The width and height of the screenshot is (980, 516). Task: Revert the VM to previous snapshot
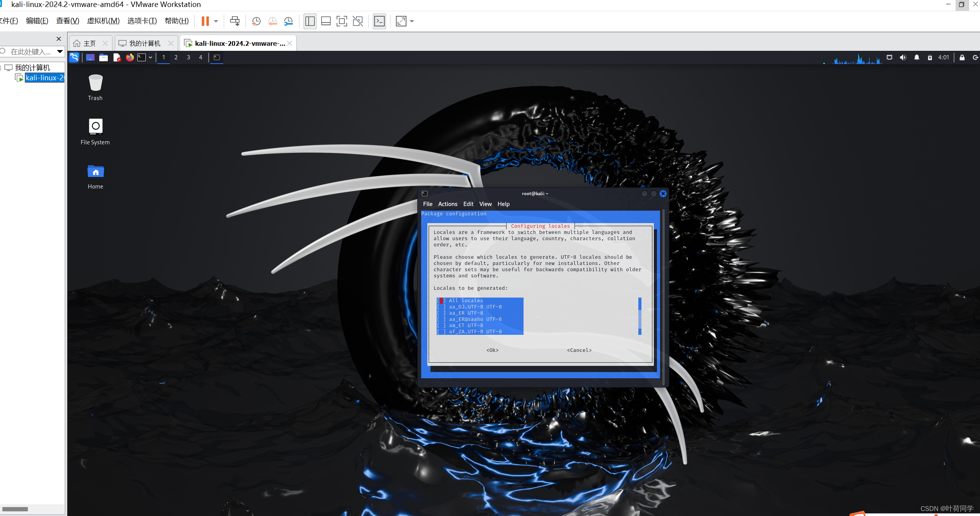pos(272,21)
